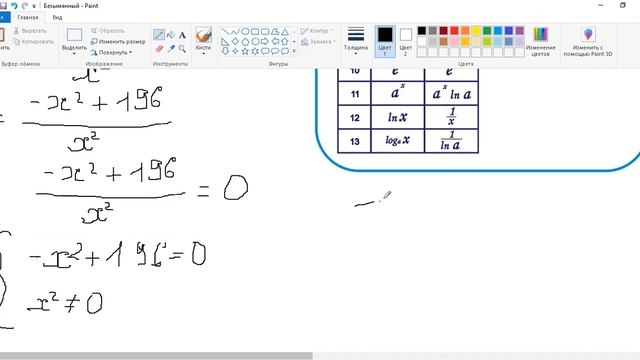Restore down the Paint window
The height and width of the screenshot is (360, 640).
[622, 5]
